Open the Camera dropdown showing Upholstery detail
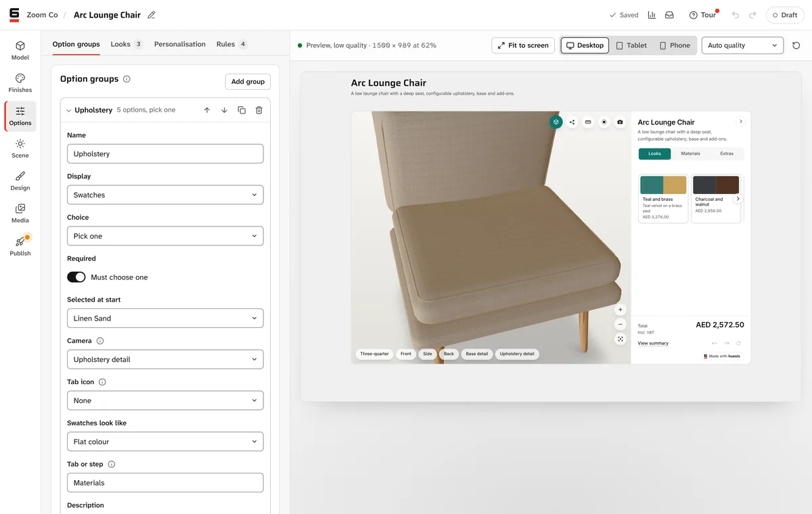The image size is (812, 514). pyautogui.click(x=165, y=359)
